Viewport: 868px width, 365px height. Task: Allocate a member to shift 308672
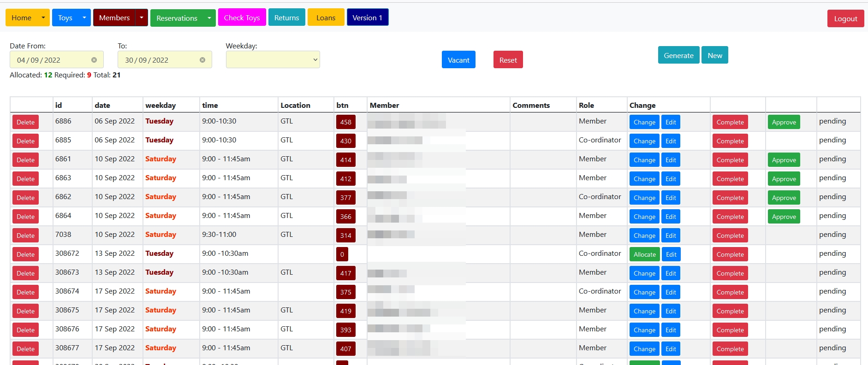tap(644, 254)
